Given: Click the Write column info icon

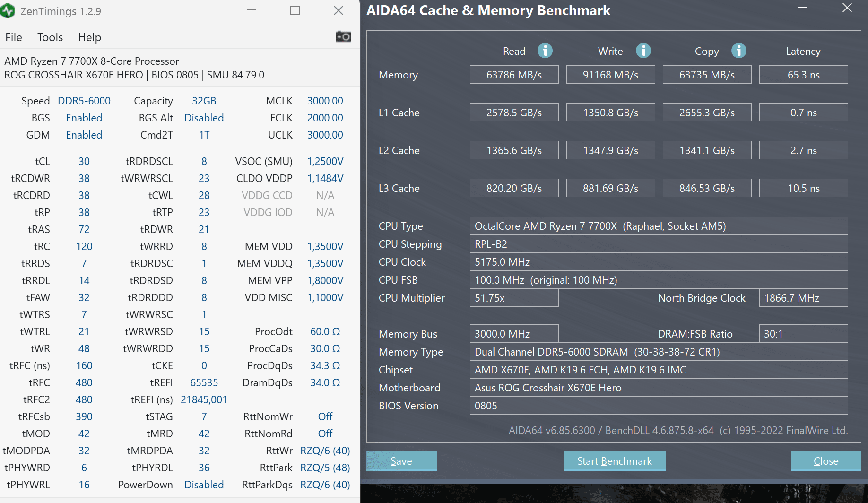Looking at the screenshot, I should [x=643, y=51].
